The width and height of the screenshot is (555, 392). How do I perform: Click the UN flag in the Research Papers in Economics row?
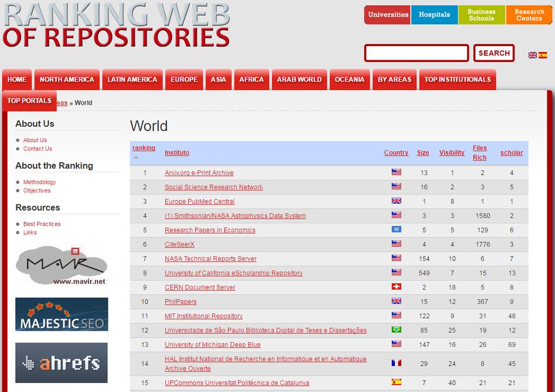click(x=396, y=229)
